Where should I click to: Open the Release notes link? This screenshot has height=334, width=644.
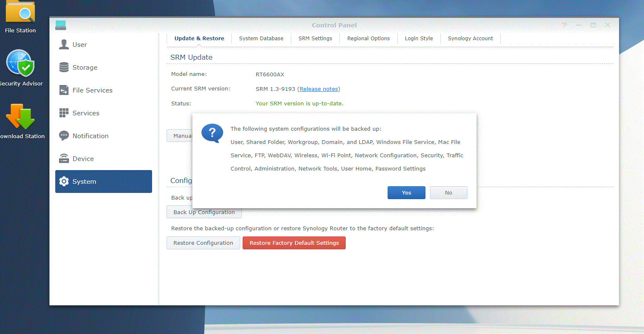pos(319,89)
